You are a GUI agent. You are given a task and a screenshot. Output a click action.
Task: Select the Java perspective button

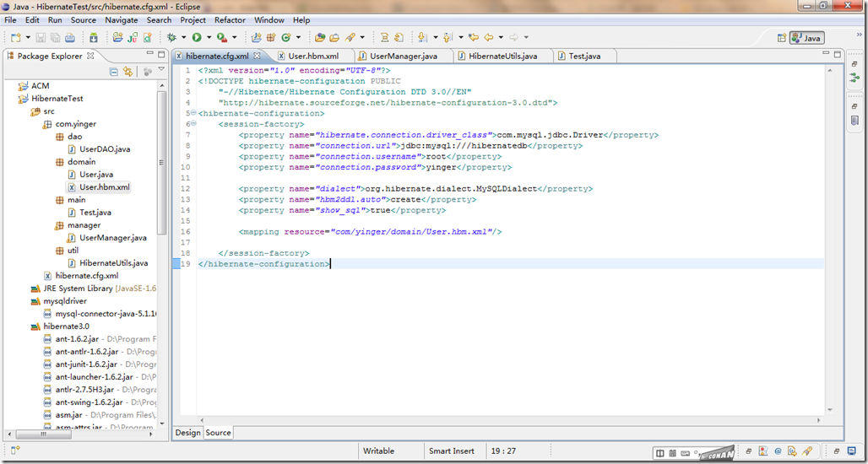807,38
